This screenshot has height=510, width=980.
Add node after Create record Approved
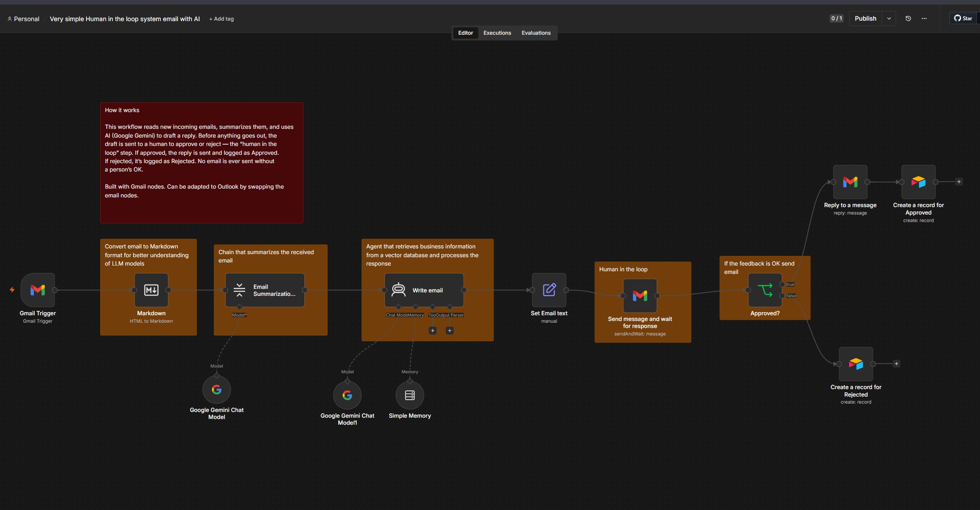(959, 182)
